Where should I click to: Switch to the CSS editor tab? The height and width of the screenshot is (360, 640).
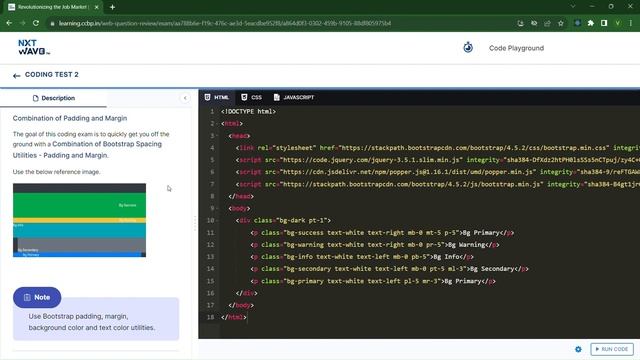[251, 97]
